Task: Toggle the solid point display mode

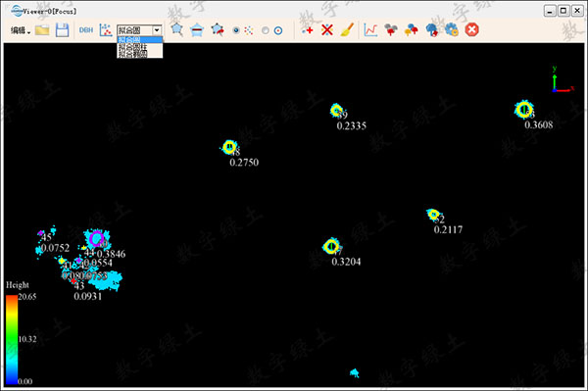Action: [x=236, y=30]
